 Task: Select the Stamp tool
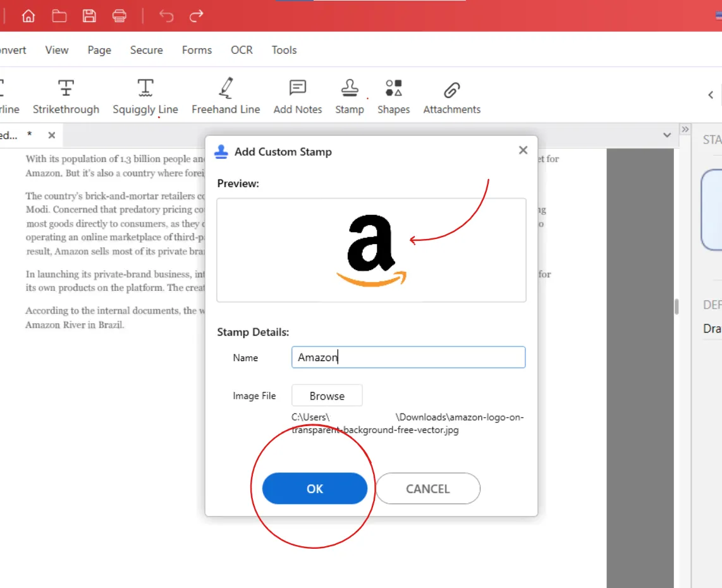coord(350,97)
